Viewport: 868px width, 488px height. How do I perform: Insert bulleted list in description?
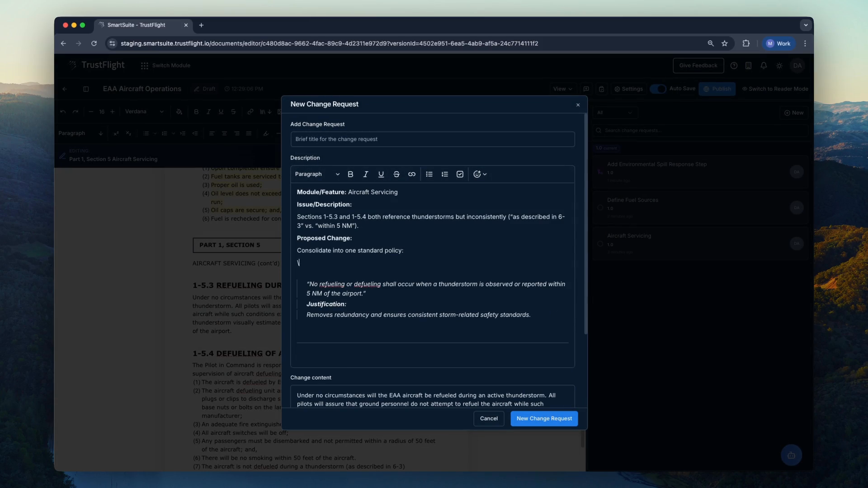pyautogui.click(x=429, y=174)
